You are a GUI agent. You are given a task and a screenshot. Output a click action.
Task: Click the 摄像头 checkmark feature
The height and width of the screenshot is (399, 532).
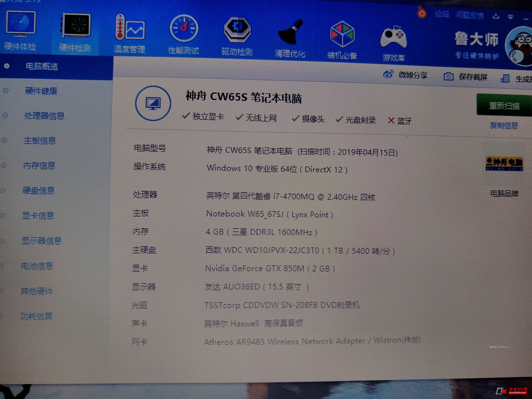tap(308, 119)
